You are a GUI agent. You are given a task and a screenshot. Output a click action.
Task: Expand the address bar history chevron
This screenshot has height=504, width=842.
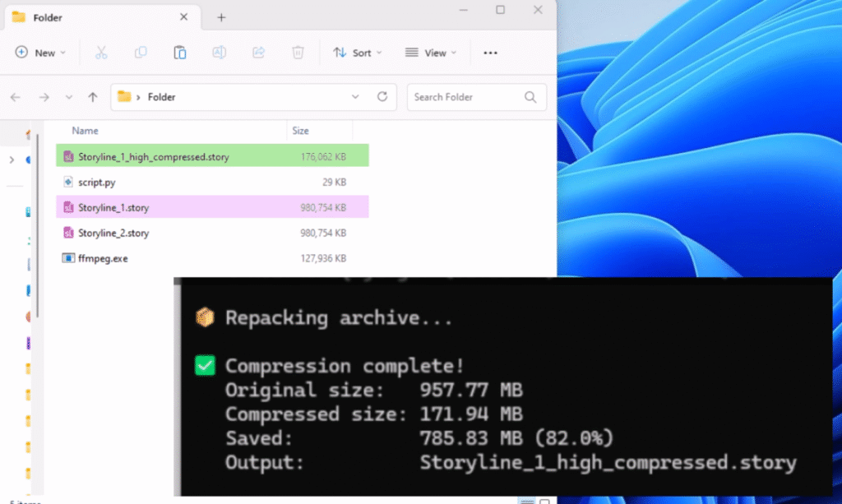click(x=355, y=97)
